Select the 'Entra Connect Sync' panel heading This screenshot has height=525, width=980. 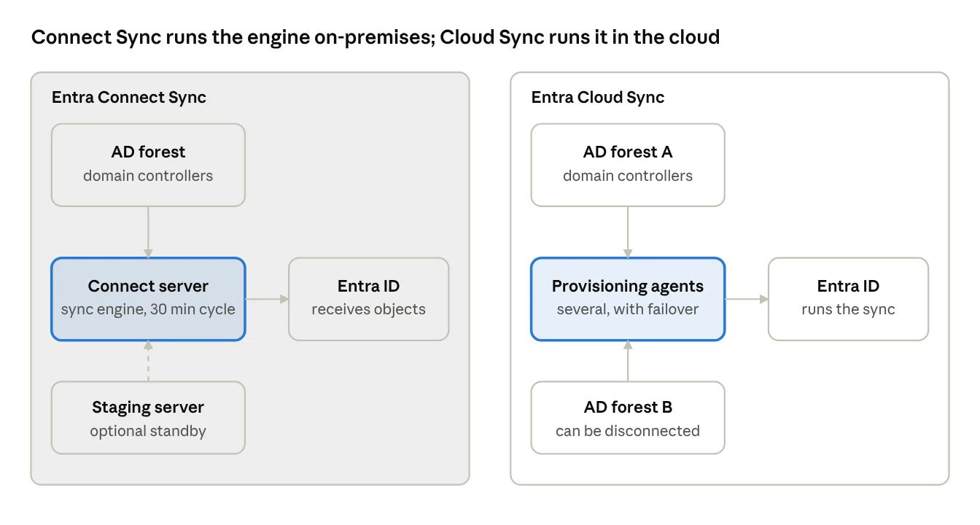click(129, 98)
